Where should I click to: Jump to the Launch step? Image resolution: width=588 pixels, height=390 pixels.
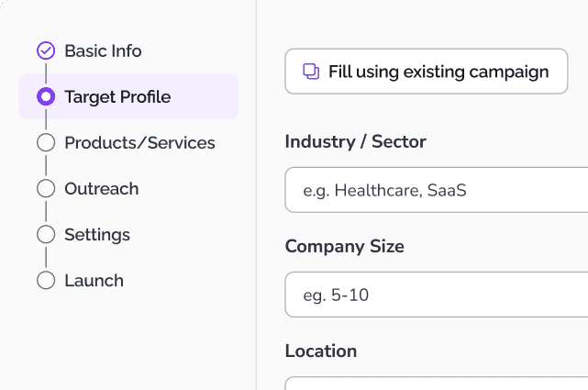tap(94, 280)
